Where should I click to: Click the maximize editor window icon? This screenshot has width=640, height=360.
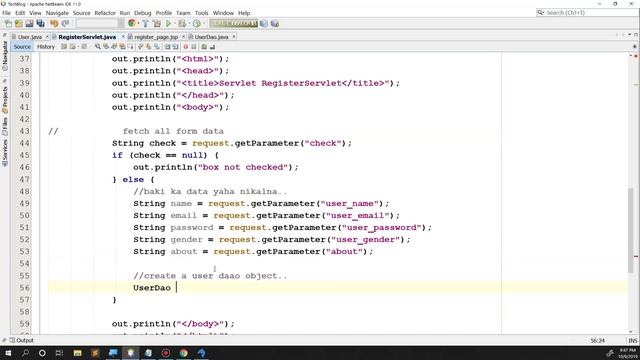pos(636,35)
